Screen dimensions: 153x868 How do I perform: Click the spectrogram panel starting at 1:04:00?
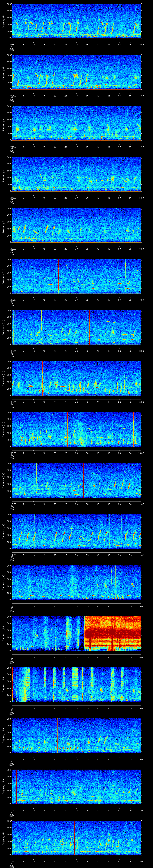tap(77, 174)
